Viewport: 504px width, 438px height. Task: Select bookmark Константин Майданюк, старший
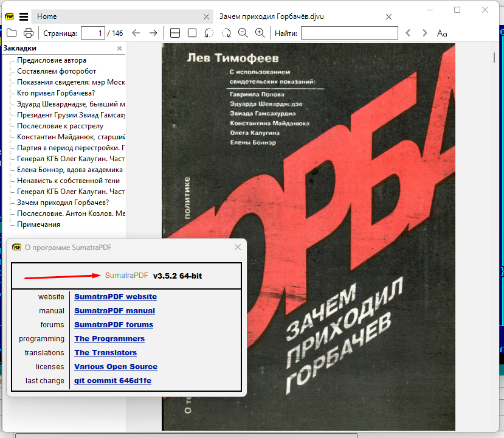71,137
